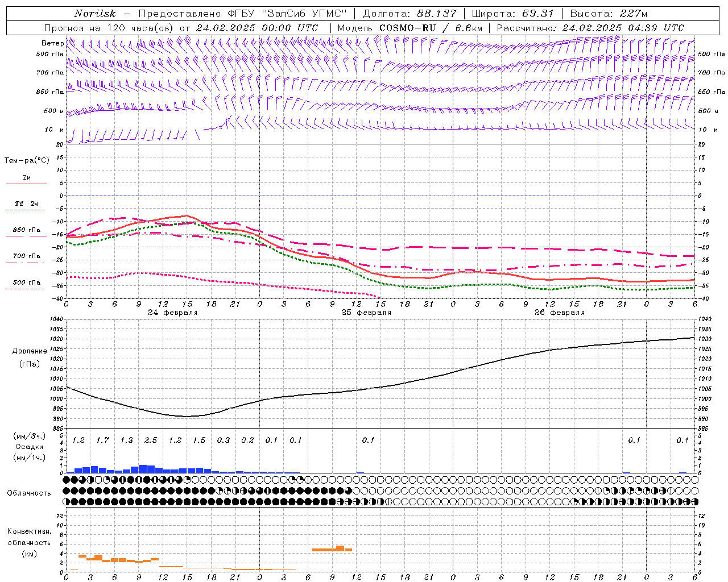Click the "1.3" three-hour precipitation value
This screenshot has width=728, height=582.
pyautogui.click(x=126, y=440)
